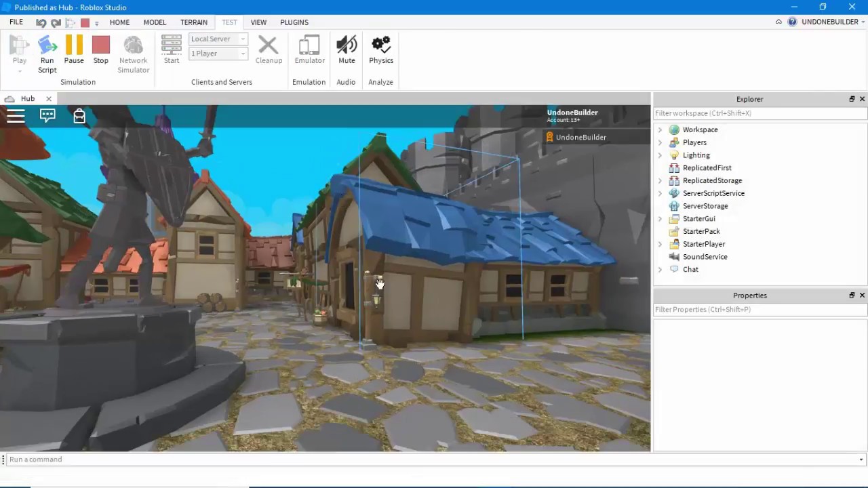The image size is (868, 488).
Task: Expand the Players tree node
Action: [660, 142]
